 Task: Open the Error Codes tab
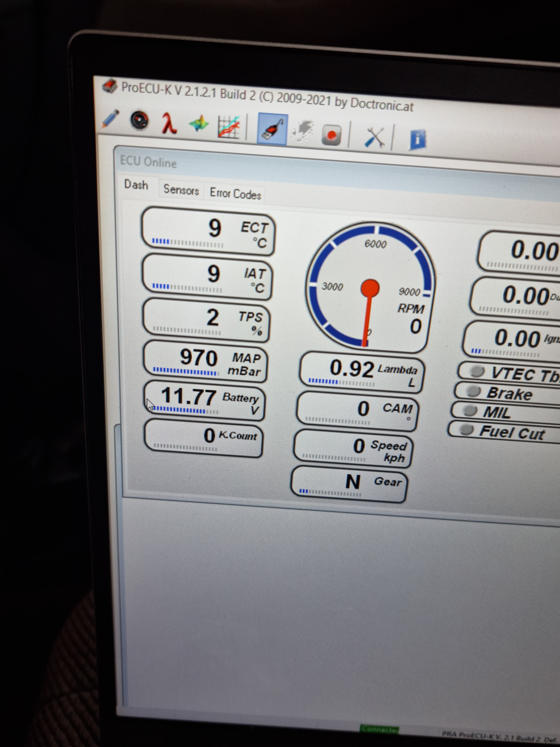[235, 194]
